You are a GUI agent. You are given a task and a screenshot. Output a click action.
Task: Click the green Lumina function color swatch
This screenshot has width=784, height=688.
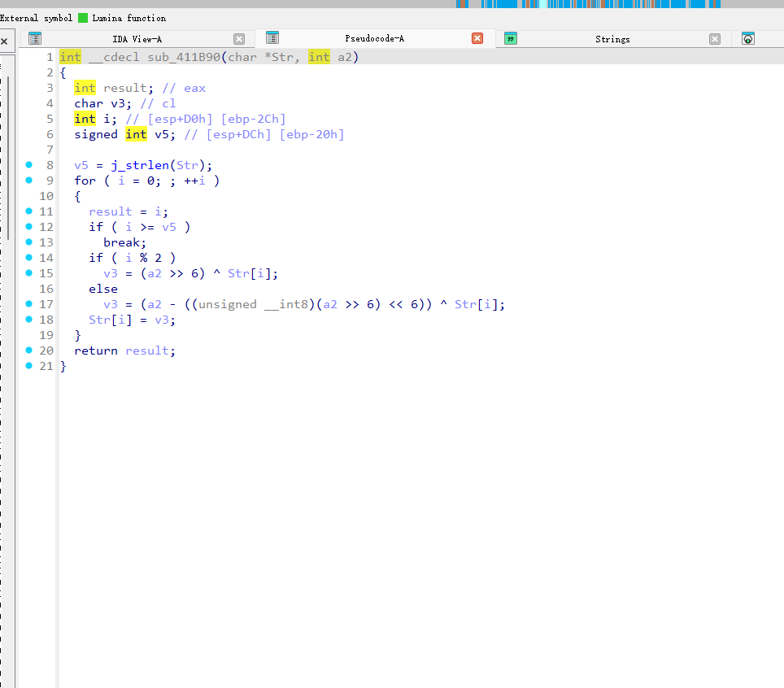(83, 18)
